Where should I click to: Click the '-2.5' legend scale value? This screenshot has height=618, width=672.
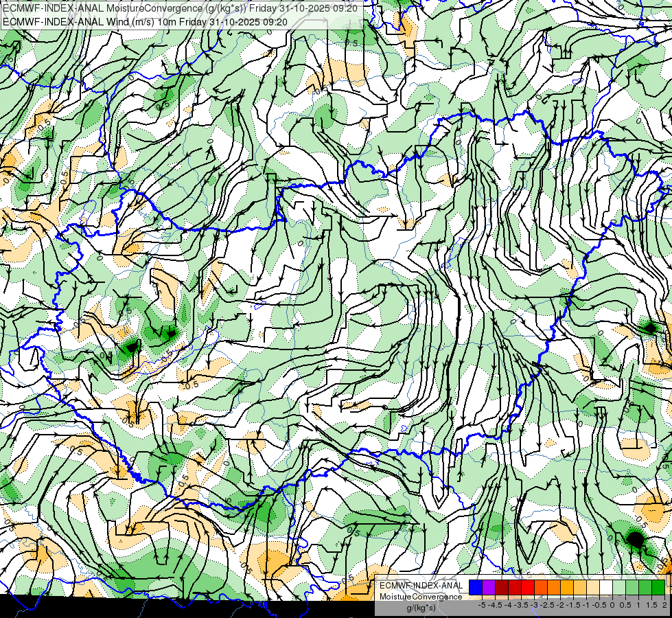547,605
